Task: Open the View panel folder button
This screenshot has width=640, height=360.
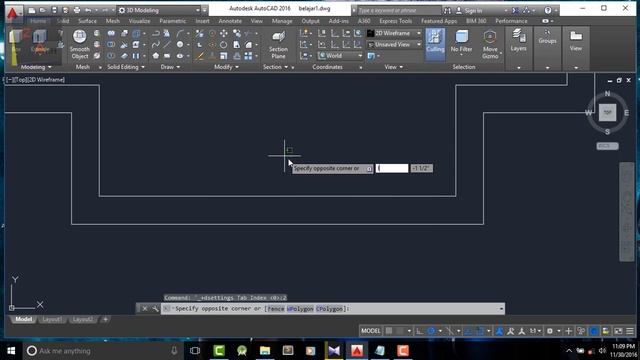Action: click(576, 41)
